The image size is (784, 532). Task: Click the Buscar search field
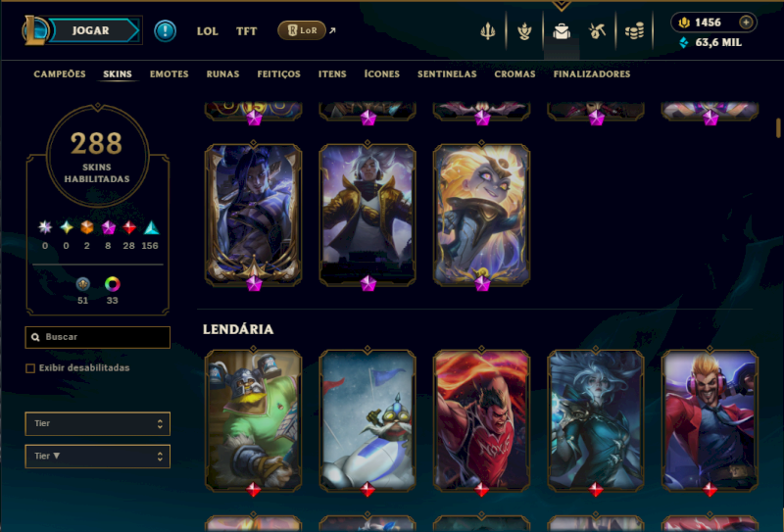(97, 337)
